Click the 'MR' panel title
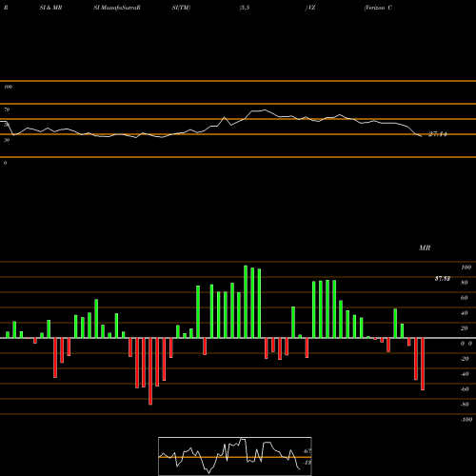Viewport: 476px width, 476px height. 425,248
